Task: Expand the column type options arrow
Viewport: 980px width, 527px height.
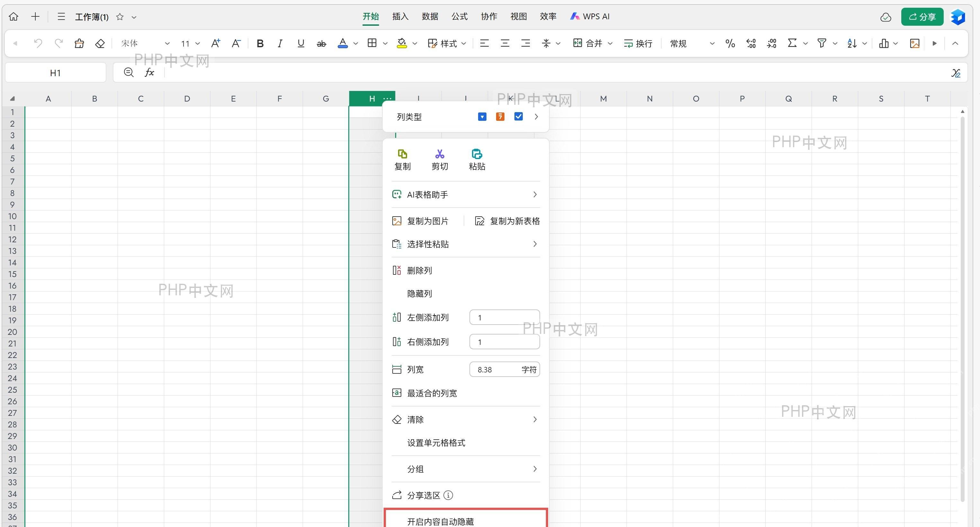Action: (x=536, y=117)
